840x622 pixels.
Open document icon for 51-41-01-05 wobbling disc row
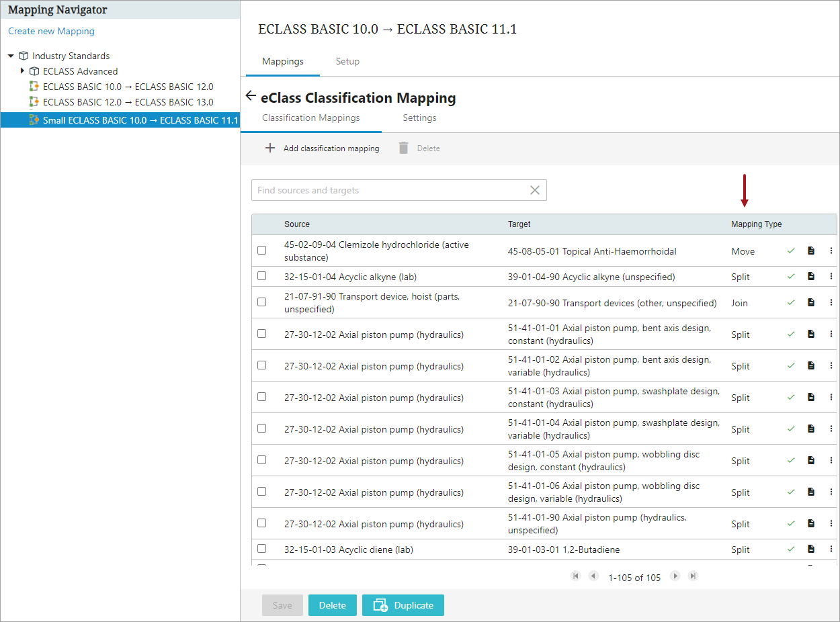811,460
